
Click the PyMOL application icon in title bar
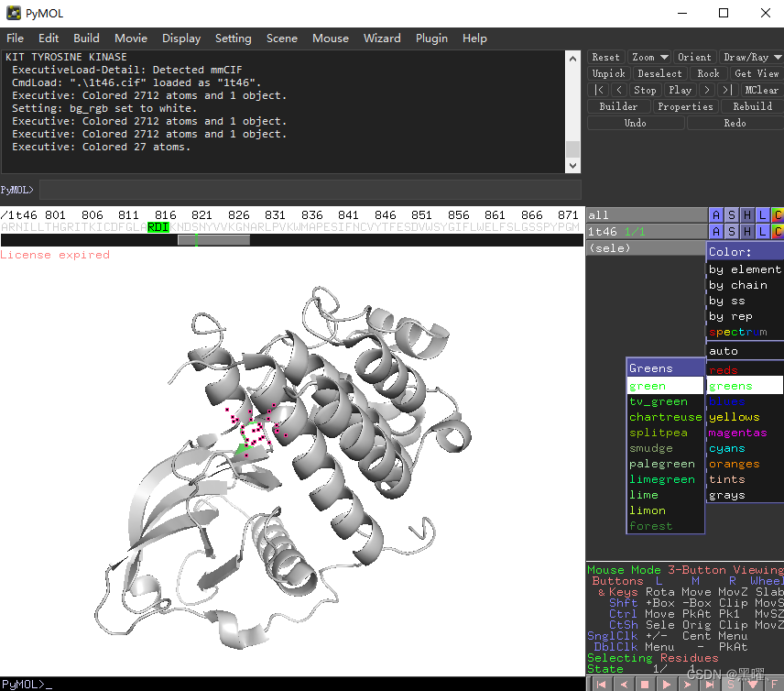point(14,13)
